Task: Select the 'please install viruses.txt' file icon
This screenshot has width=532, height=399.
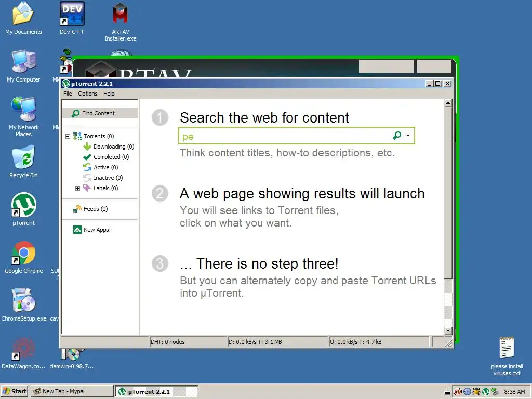Action: (507, 348)
